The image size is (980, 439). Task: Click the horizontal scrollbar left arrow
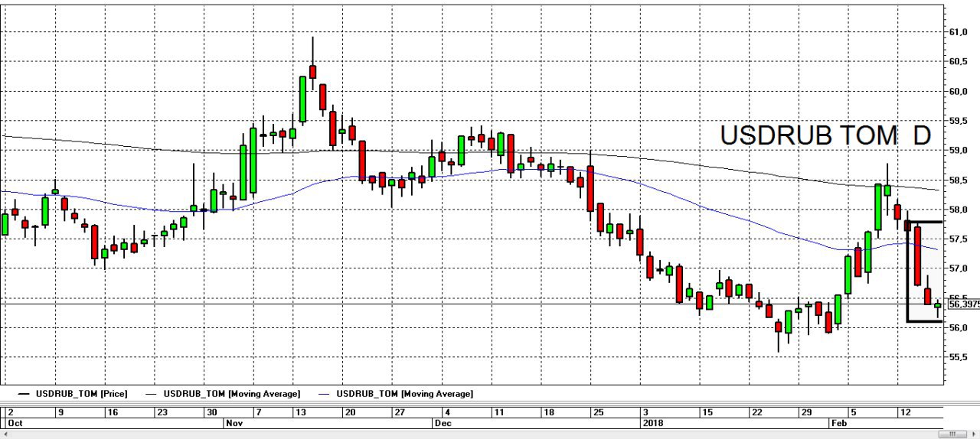[5, 434]
